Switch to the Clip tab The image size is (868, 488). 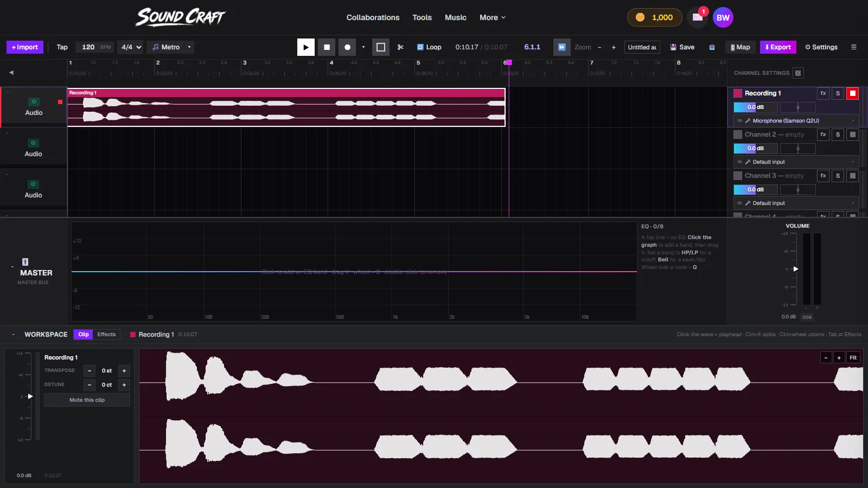pyautogui.click(x=83, y=335)
